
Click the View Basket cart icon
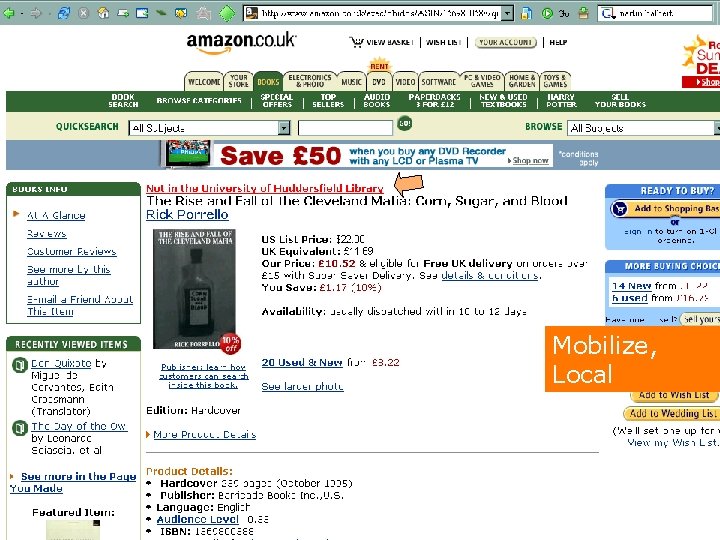356,42
